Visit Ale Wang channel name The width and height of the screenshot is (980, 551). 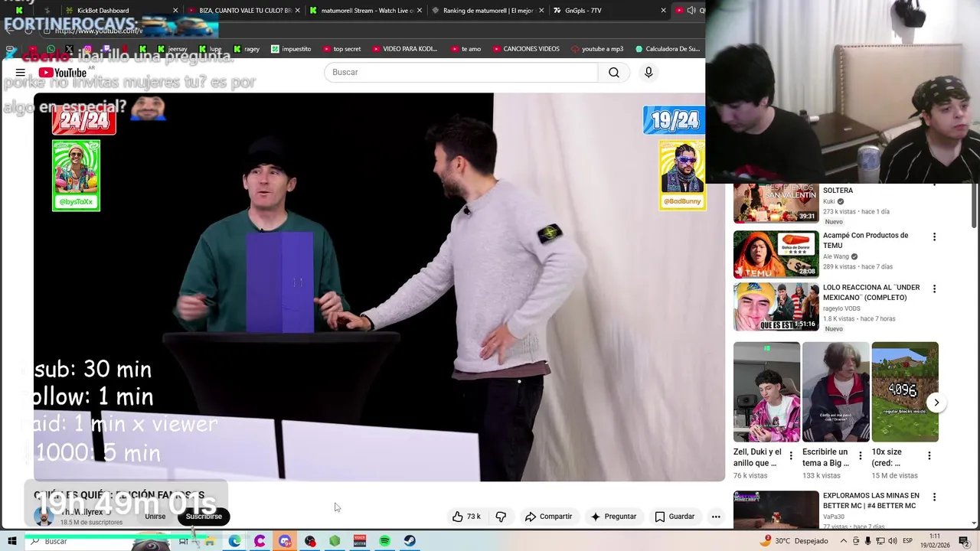click(x=836, y=256)
